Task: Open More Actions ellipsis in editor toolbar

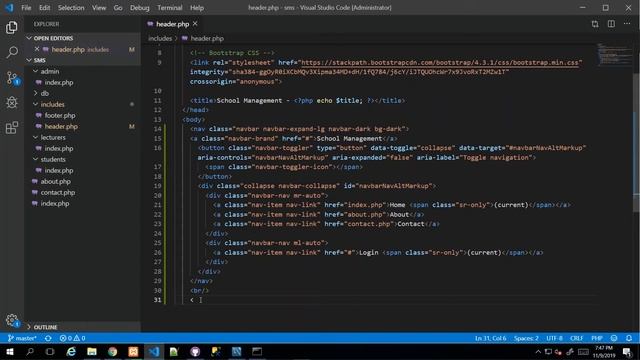Action: coord(627,24)
